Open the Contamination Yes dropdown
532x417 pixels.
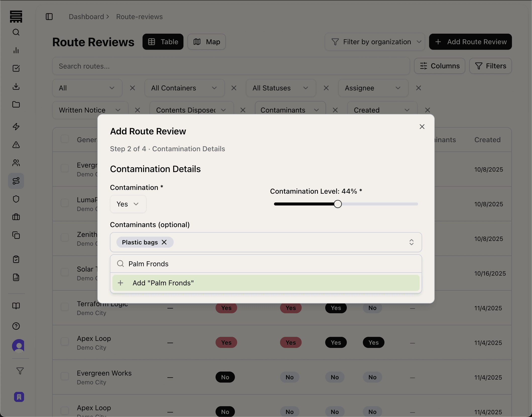tap(128, 204)
